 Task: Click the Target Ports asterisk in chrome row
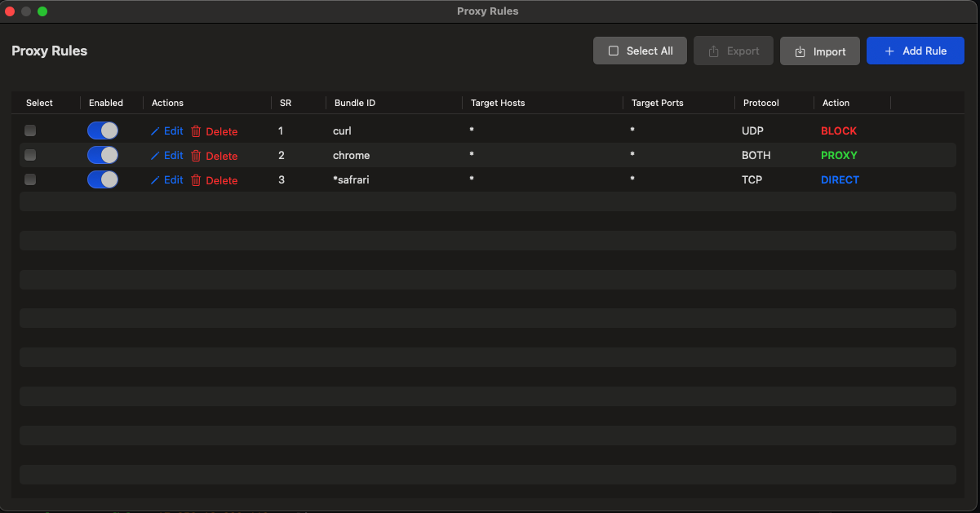click(632, 155)
